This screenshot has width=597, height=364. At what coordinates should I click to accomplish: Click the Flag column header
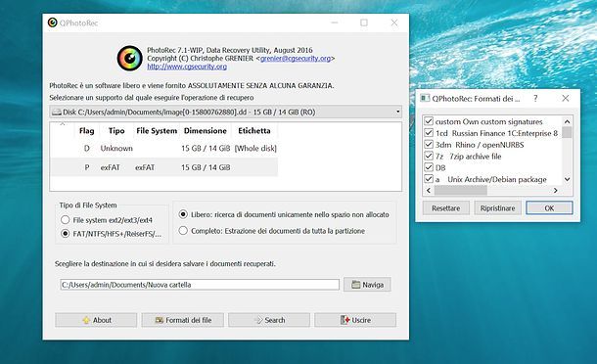(86, 130)
